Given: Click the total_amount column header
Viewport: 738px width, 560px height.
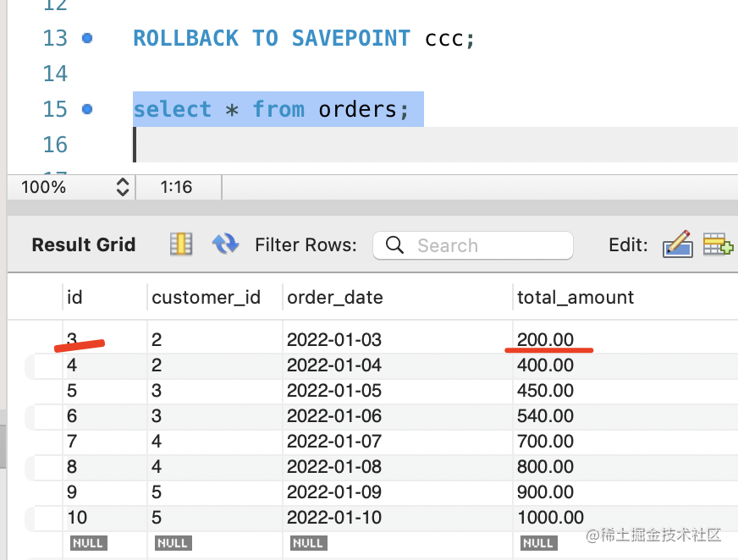Looking at the screenshot, I should pyautogui.click(x=575, y=297).
